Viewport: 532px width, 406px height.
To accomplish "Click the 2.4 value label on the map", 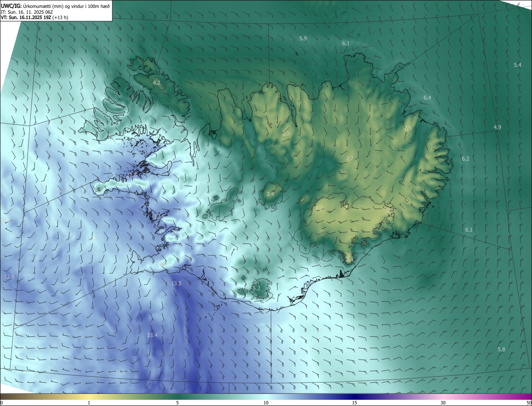I will [x=349, y=260].
